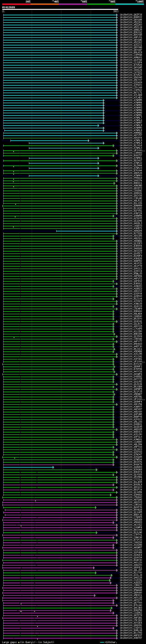Screen dimensions: 146x644
Task: Select the UniRef100_A7PQY0 label
Action: (131, 85)
